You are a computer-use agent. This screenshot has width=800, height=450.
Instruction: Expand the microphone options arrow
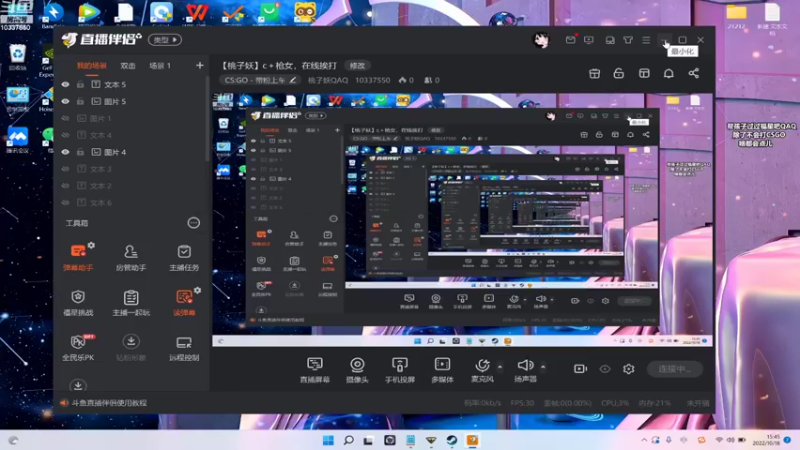tap(500, 366)
